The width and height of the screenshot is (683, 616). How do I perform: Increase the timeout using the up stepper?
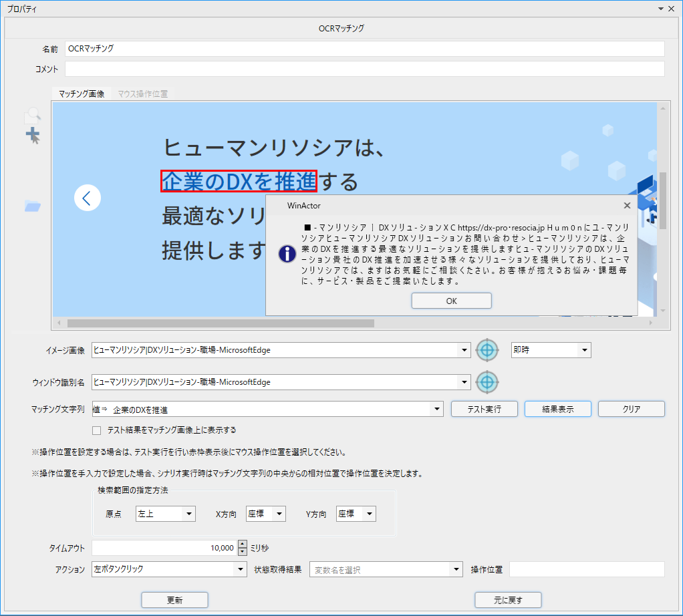tap(242, 544)
